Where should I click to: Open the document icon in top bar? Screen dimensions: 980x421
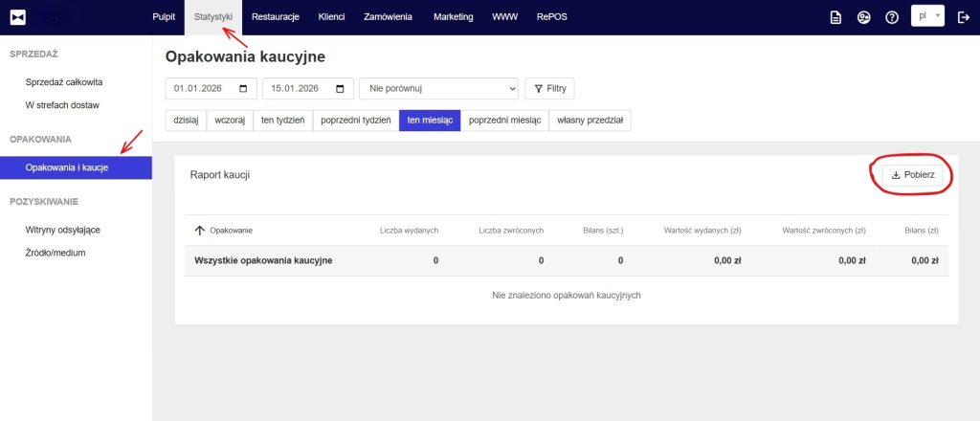coord(835,17)
